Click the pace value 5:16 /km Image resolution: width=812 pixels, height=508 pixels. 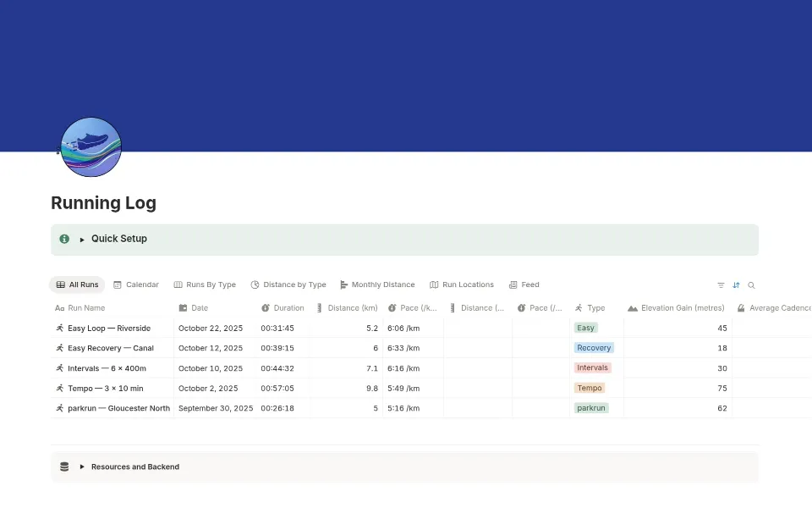[403, 408]
